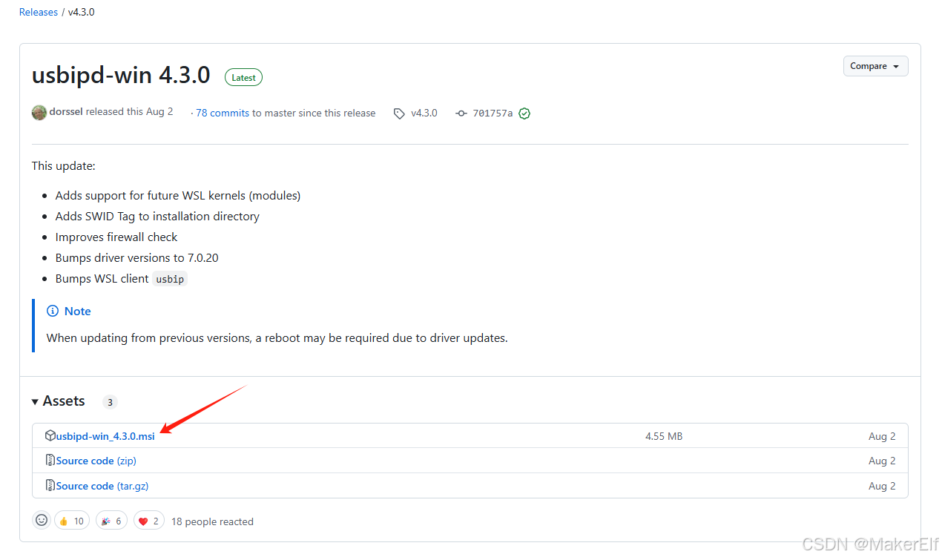Image resolution: width=942 pixels, height=560 pixels.
Task: Click the usbipd-win 4.3.0 release title
Action: point(121,76)
